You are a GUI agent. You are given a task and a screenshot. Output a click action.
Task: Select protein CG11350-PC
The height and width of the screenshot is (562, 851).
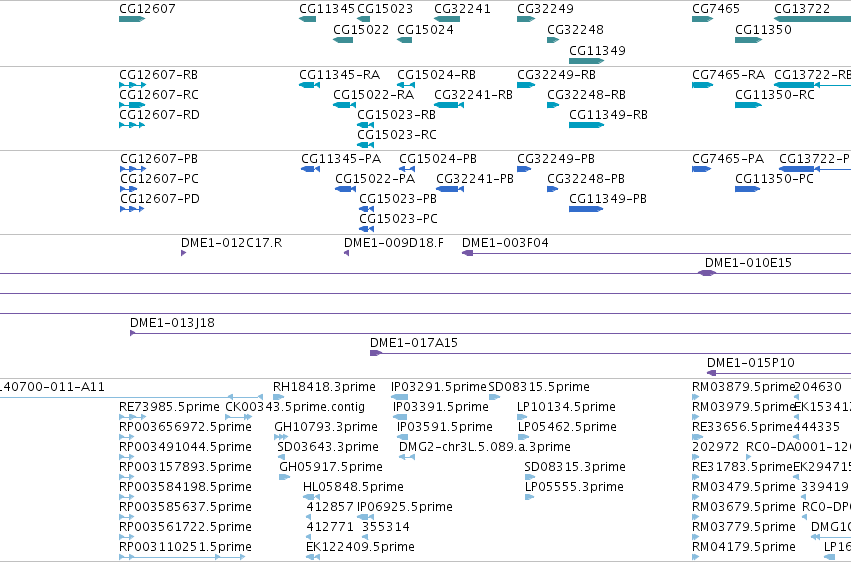pos(747,189)
